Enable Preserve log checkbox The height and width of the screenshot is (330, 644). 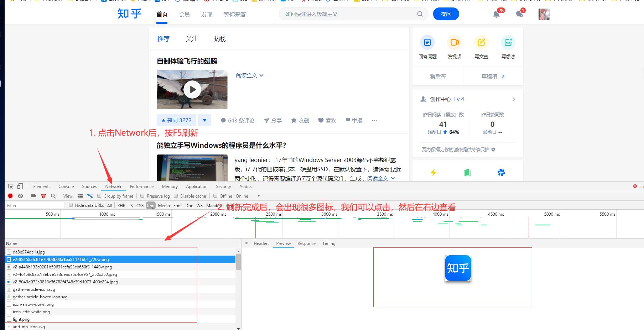142,196
